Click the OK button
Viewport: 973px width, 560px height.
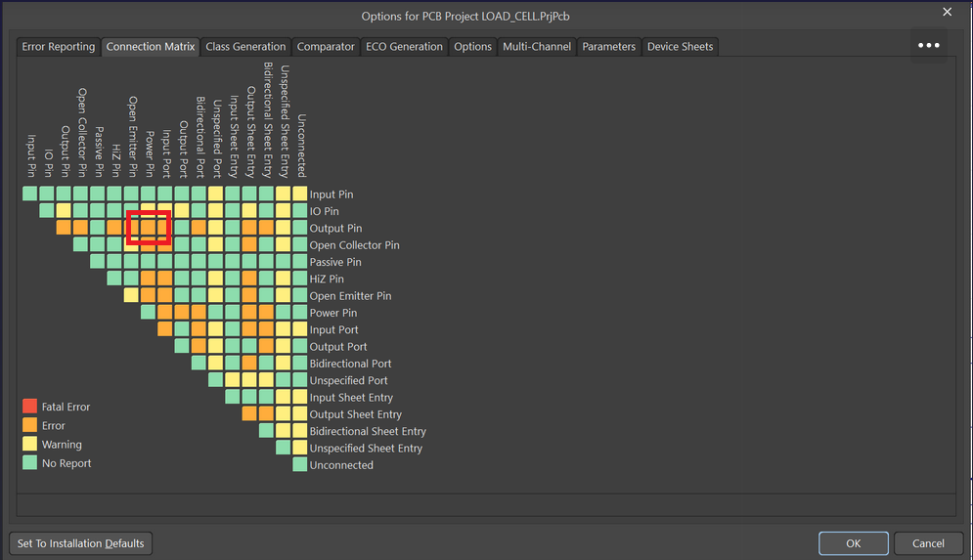click(x=854, y=543)
